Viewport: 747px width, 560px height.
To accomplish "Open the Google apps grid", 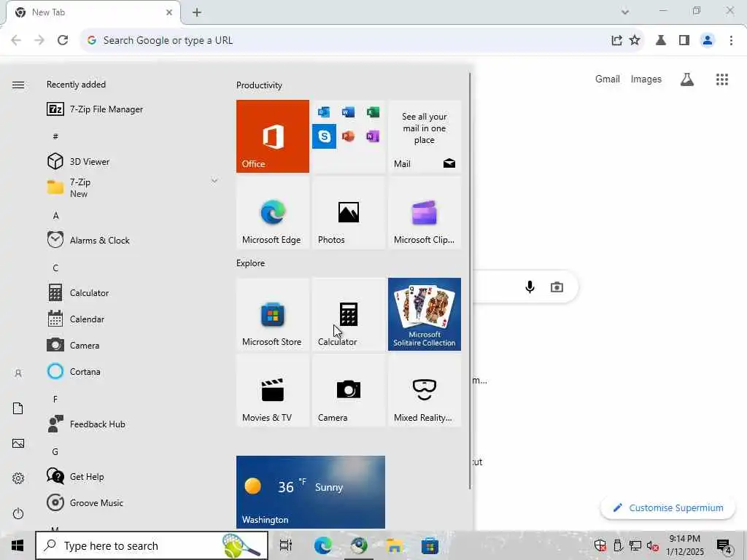I will pyautogui.click(x=722, y=79).
